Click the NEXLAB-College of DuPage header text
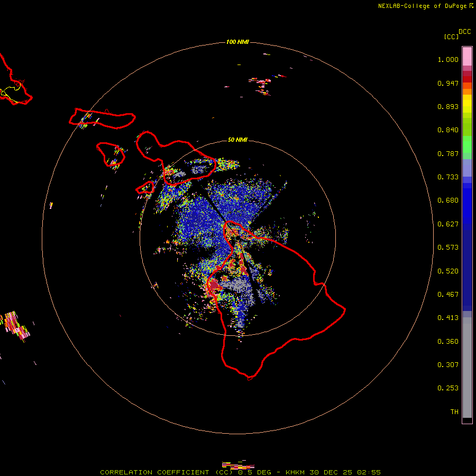This screenshot has height=476, width=476. (x=422, y=6)
